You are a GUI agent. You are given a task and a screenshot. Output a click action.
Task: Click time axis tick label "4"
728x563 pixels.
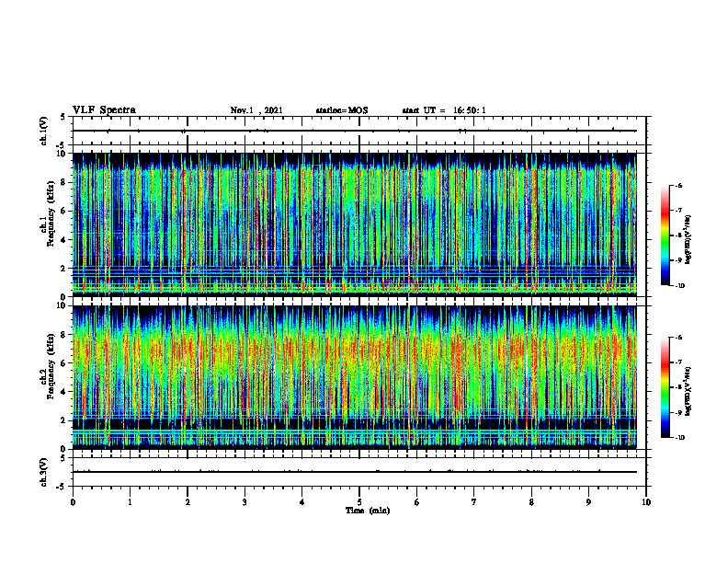(302, 502)
